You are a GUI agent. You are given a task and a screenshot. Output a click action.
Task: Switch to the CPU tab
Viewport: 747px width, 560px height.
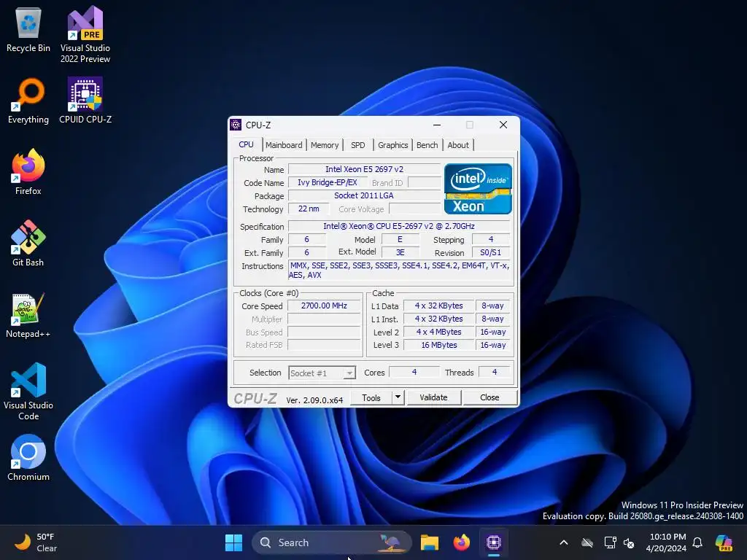coord(247,144)
